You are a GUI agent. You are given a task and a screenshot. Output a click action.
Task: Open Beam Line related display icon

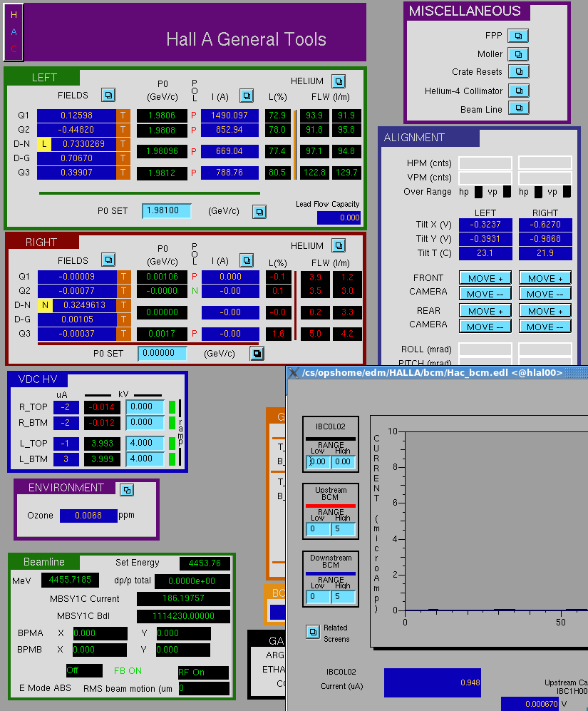point(519,108)
